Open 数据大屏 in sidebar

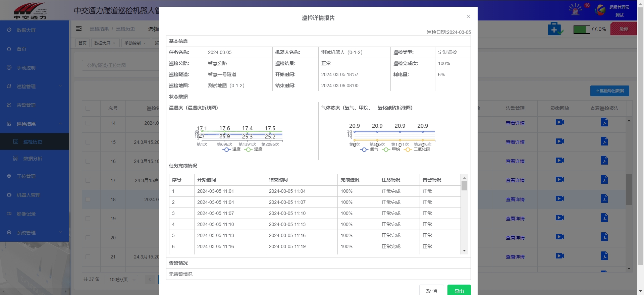(35, 30)
